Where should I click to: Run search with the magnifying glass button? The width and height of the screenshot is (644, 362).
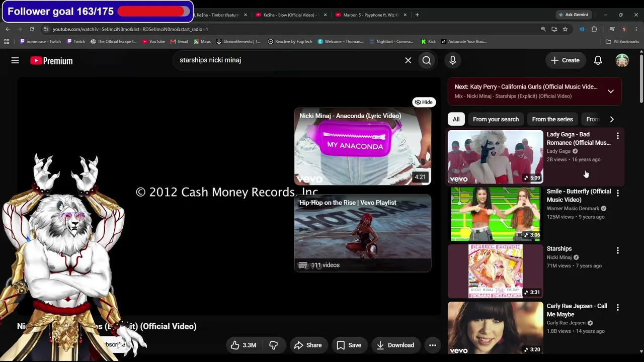tap(427, 60)
